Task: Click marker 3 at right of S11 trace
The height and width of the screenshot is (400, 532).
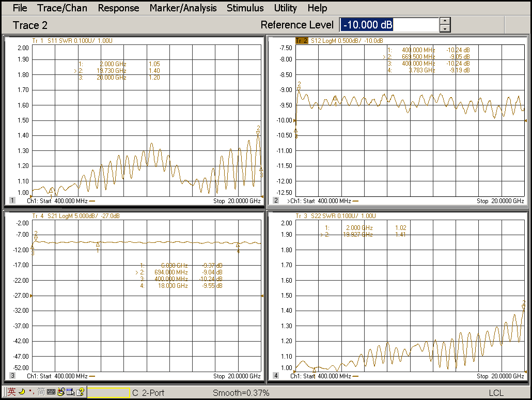Action: [261, 172]
